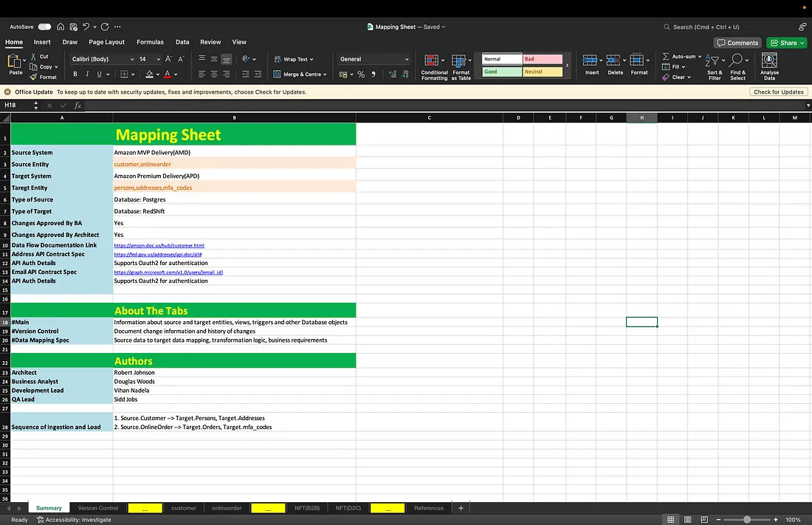This screenshot has height=525, width=812.
Task: Switch to Page Break Preview in status bar
Action: pos(704,519)
